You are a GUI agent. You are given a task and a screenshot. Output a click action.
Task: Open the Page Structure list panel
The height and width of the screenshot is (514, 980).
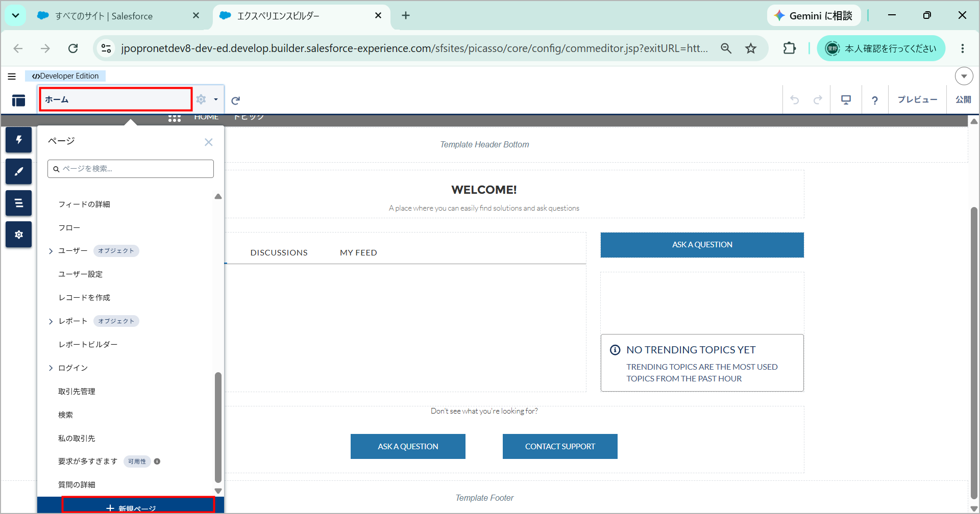click(19, 203)
